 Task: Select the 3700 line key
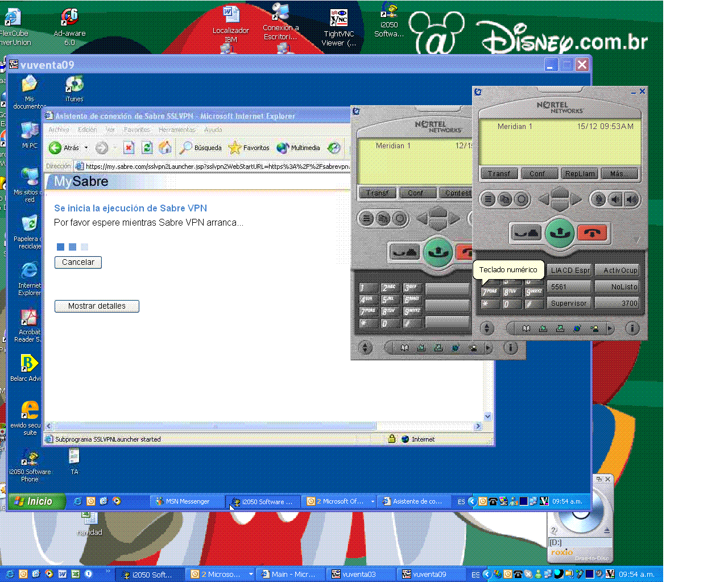click(x=617, y=304)
